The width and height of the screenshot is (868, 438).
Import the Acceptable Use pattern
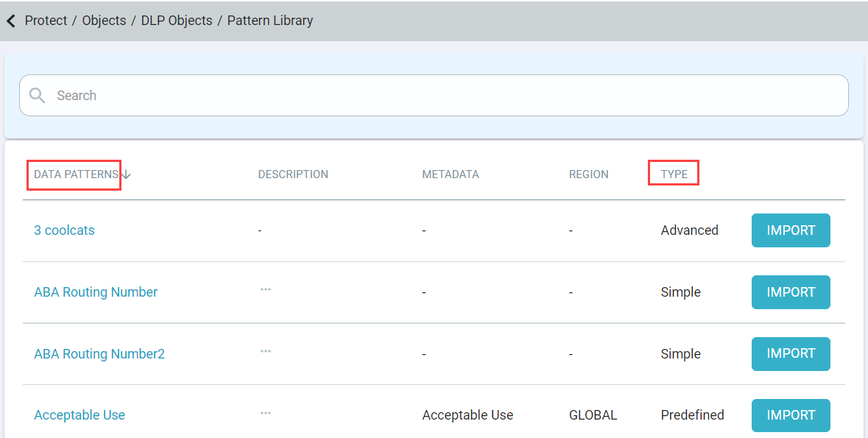pos(791,415)
